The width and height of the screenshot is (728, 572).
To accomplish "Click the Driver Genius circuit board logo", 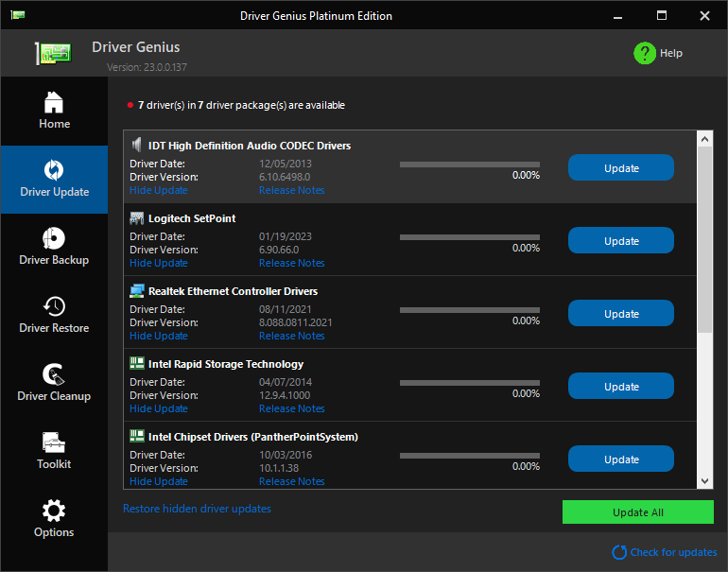I will (53, 53).
